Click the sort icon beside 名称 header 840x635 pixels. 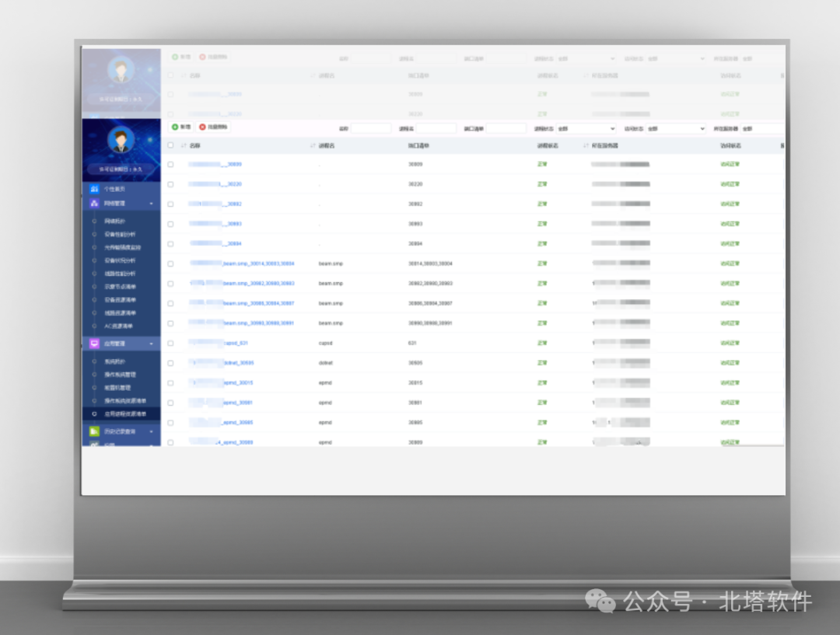(184, 145)
